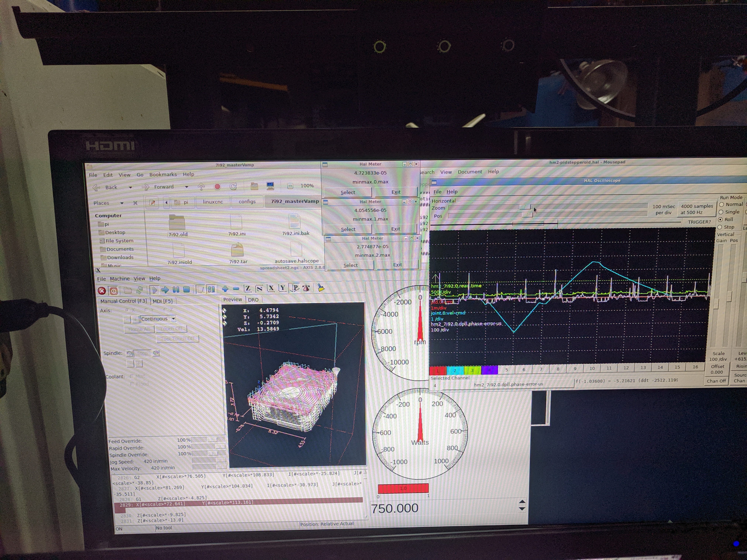Open Back history dropdown arrow
The image size is (747, 560).
pos(130,187)
